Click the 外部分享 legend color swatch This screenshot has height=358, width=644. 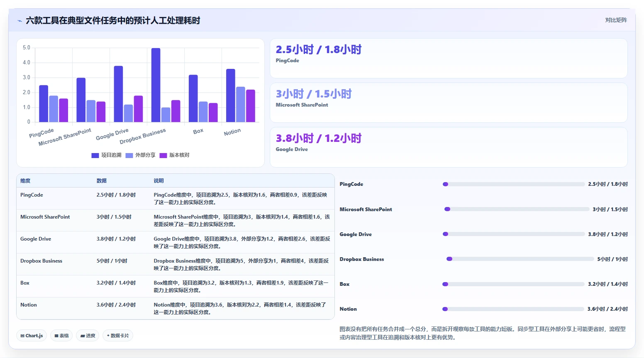129,156
